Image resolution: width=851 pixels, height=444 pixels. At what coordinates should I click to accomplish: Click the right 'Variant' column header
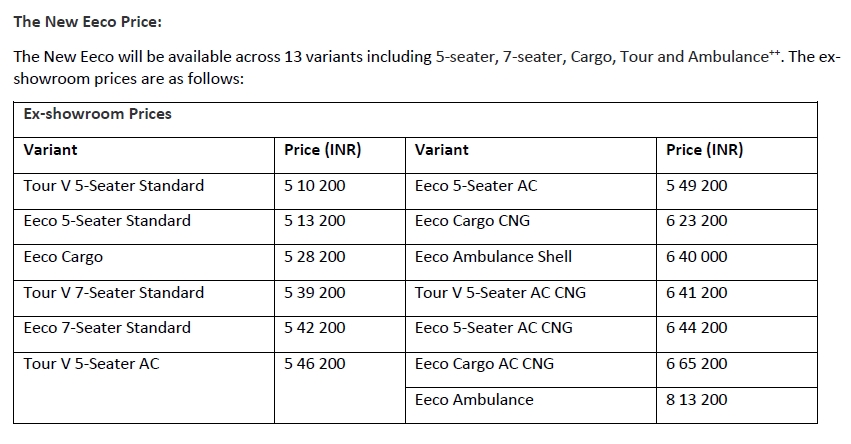pyautogui.click(x=441, y=150)
